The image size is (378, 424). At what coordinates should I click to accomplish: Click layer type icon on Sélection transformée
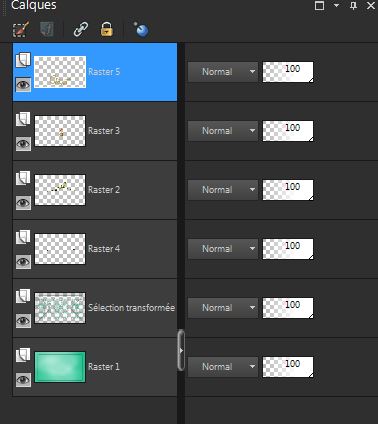point(23,296)
